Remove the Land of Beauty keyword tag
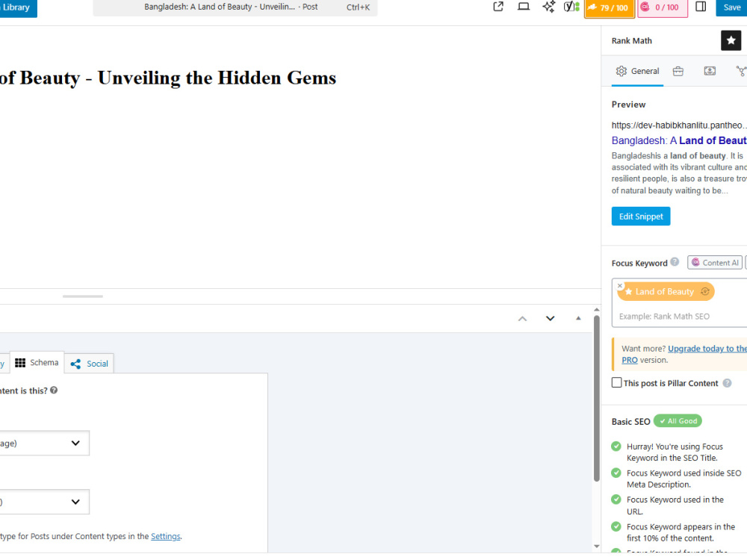The width and height of the screenshot is (747, 560). 620,286
